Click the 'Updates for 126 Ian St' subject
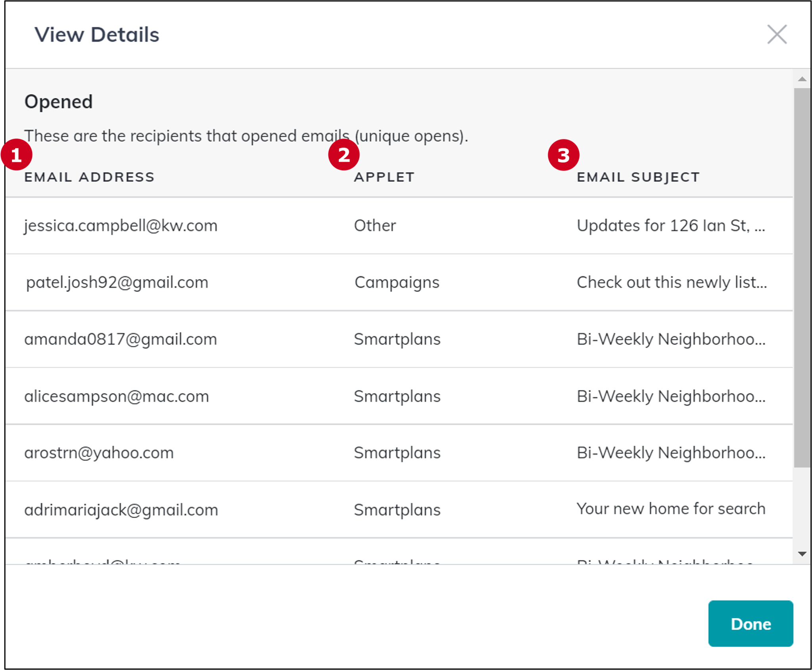Screen dimensions: 812x670 [x=671, y=225]
